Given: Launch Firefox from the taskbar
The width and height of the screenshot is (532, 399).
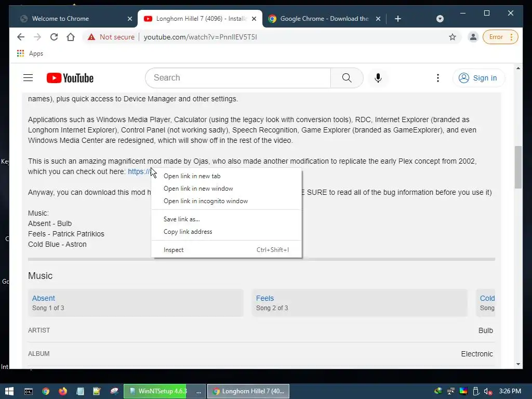Looking at the screenshot, I should pyautogui.click(x=63, y=391).
